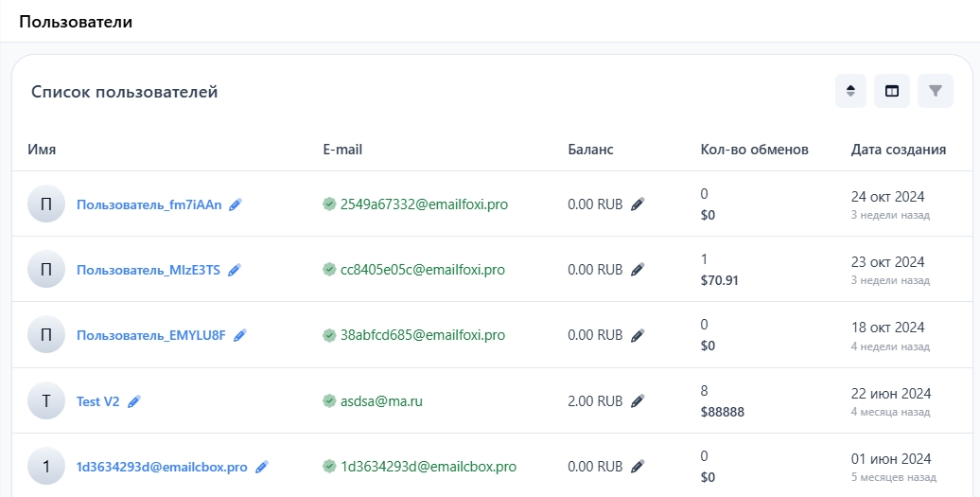980x497 pixels.
Task: Click email 38abfcd685@emailfoxi.pro
Action: click(x=422, y=335)
